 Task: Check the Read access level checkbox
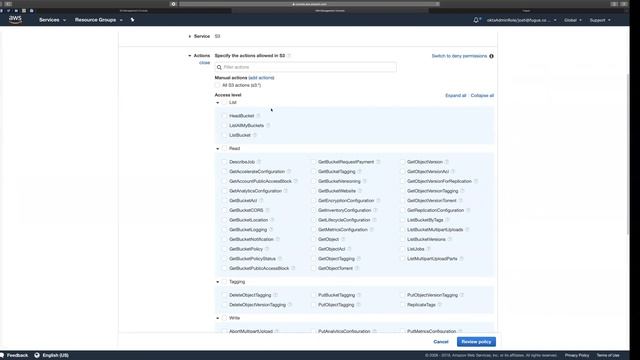pyautogui.click(x=224, y=149)
